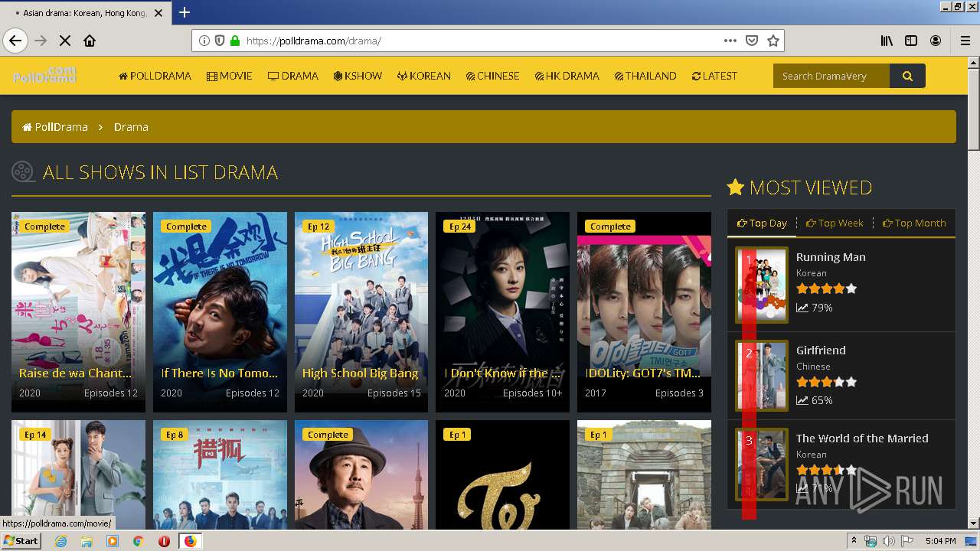Open the KOREAN menu item

pyautogui.click(x=424, y=76)
